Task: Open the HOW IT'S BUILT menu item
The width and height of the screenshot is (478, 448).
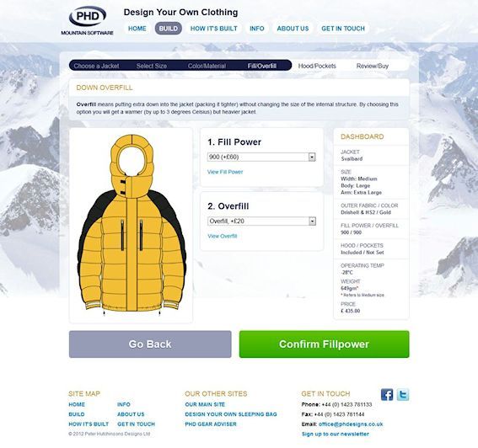Action: pyautogui.click(x=213, y=29)
